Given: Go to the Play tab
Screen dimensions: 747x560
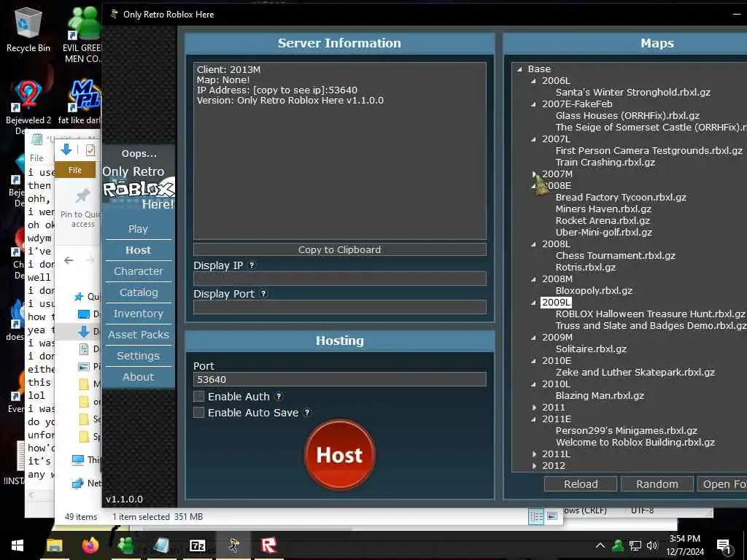Looking at the screenshot, I should [x=138, y=229].
